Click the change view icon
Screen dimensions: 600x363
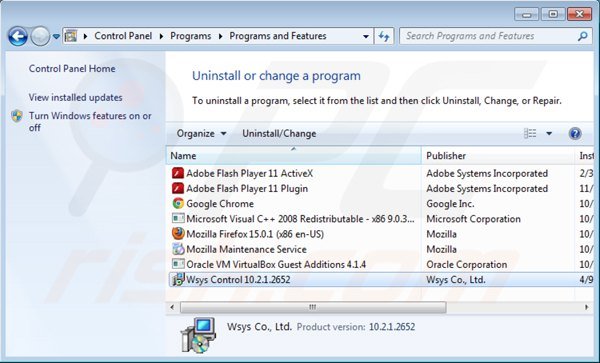point(530,133)
